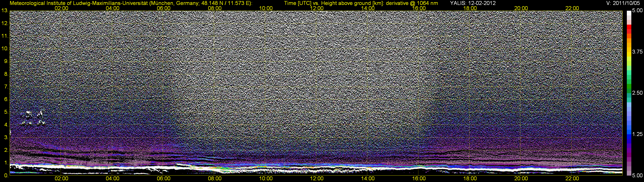The width and height of the screenshot is (644, 182).
Task: Click the 2. km height axis label
Action: tap(6, 150)
